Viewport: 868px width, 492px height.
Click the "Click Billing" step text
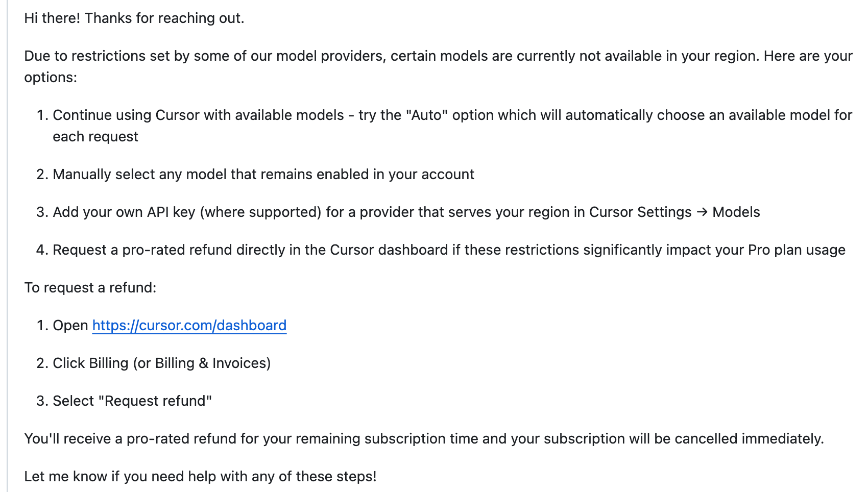point(90,363)
